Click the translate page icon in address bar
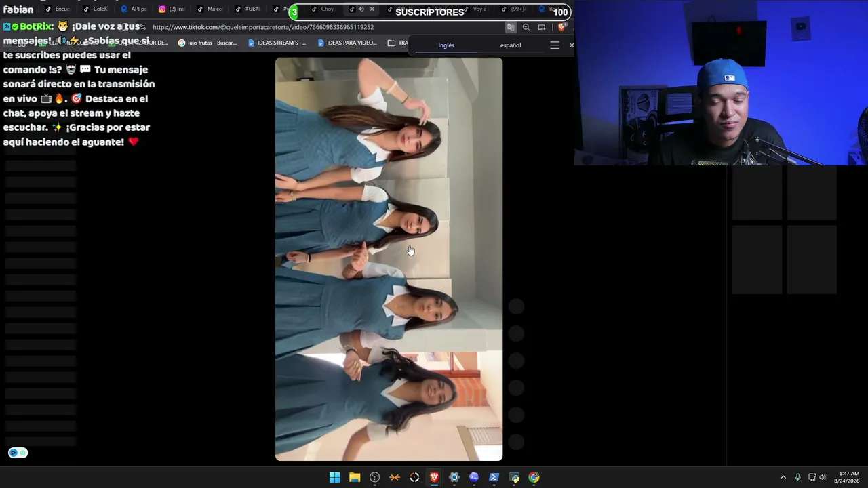This screenshot has width=868, height=488. (x=511, y=27)
